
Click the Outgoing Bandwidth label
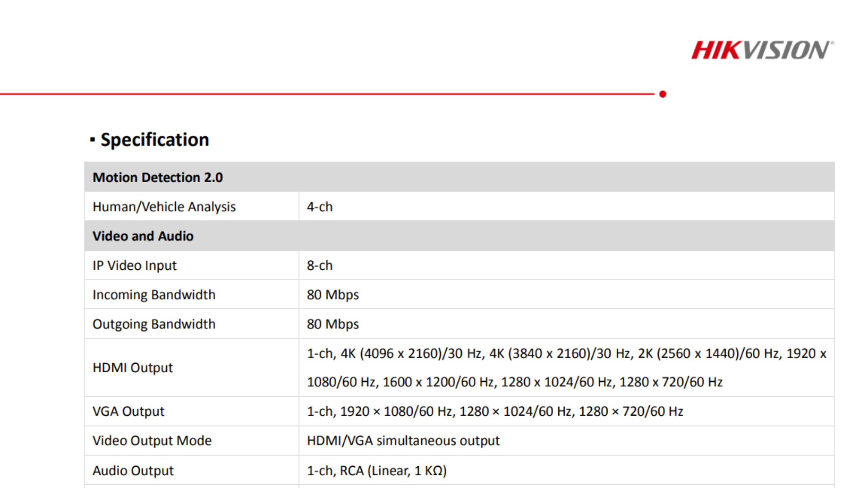pyautogui.click(x=154, y=324)
